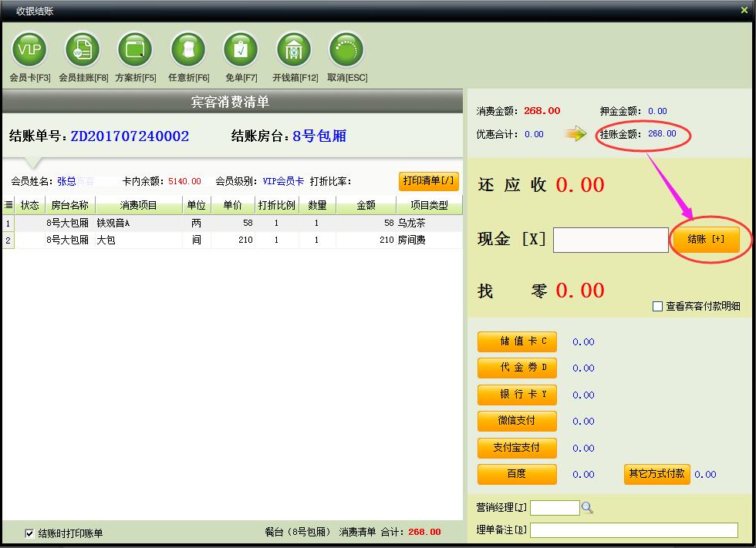Focus the 现金 [X] input field

click(x=610, y=240)
